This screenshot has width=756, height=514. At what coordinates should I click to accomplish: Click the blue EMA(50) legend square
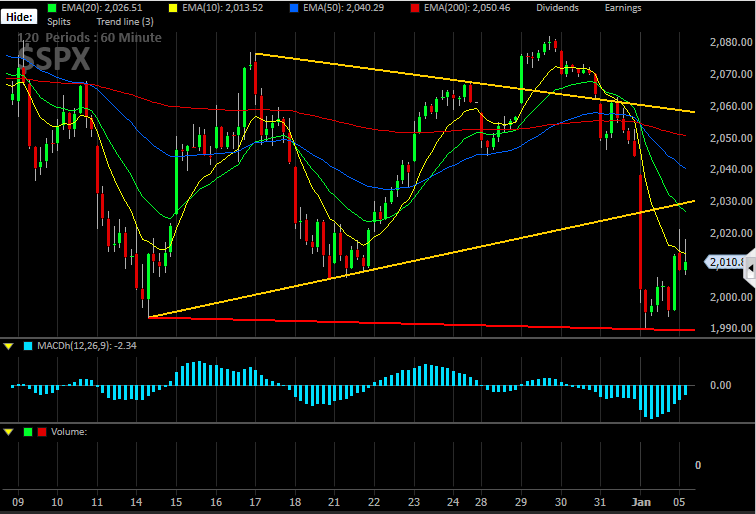294,8
